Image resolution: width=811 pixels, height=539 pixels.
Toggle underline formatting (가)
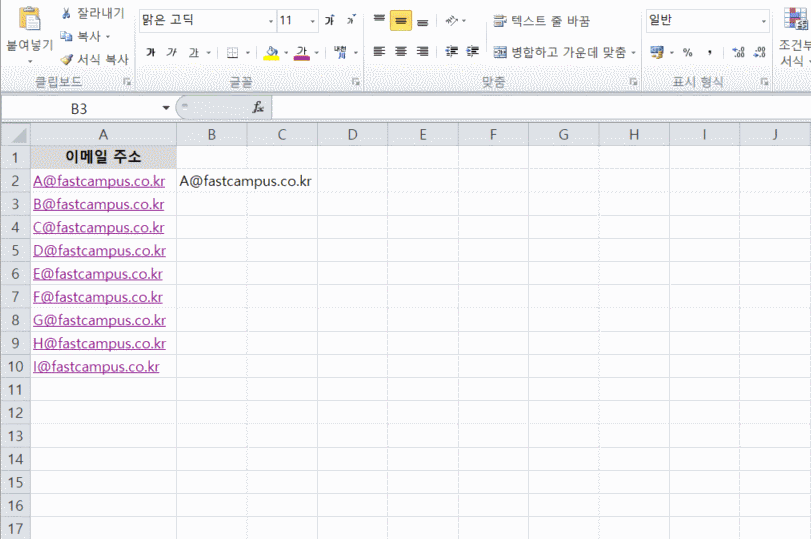tap(193, 52)
